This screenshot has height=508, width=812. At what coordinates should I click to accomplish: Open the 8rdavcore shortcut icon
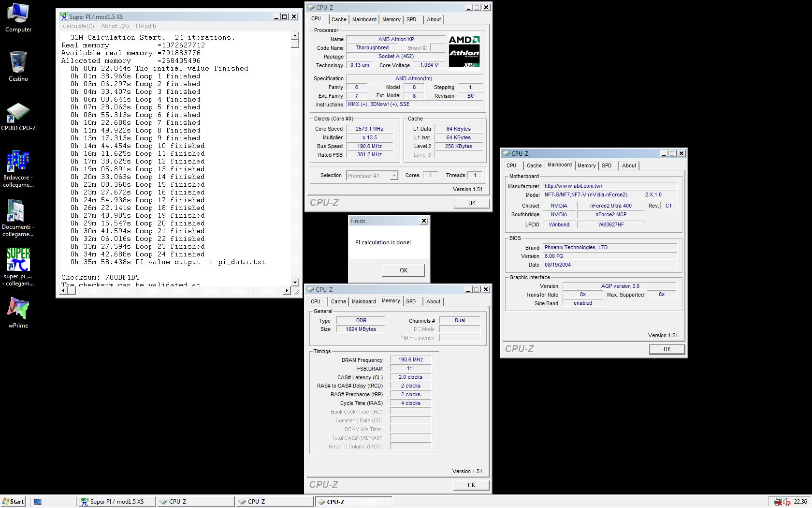click(x=18, y=169)
